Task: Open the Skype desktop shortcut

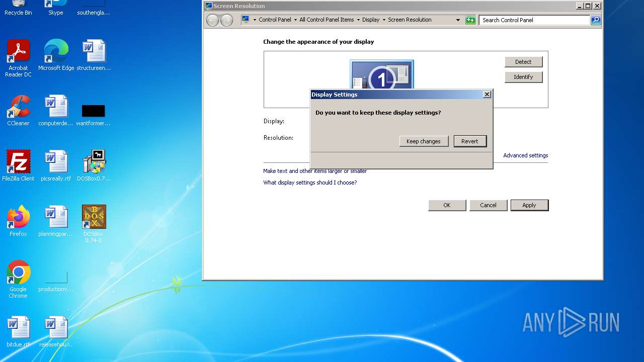Action: click(56, 8)
